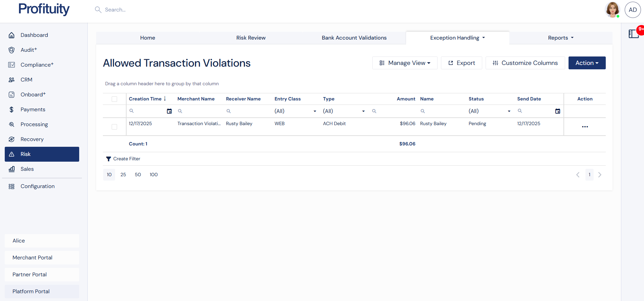
Task: Click the Send Date calendar picker icon
Action: point(557,111)
